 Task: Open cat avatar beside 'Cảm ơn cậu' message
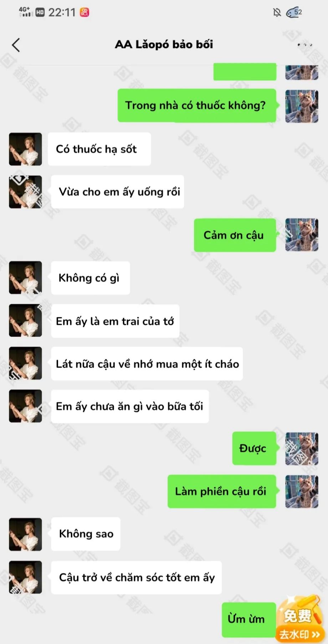(x=302, y=235)
